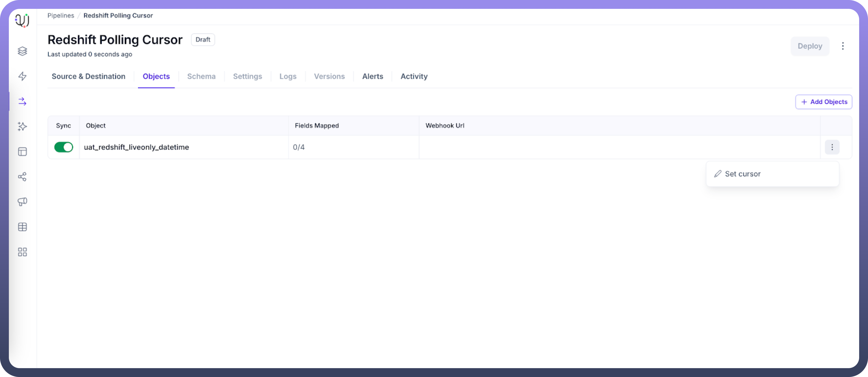
Task: Open the share nodes sidebar icon
Action: tap(22, 177)
